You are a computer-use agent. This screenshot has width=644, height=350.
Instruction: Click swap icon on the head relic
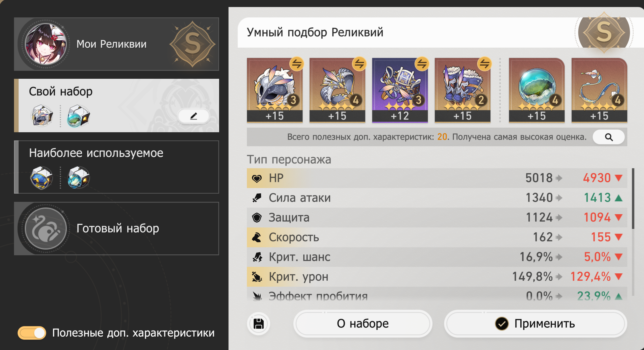click(297, 64)
